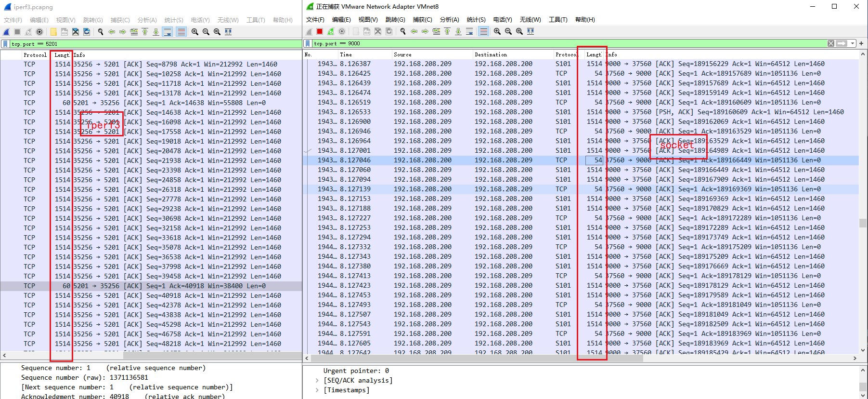868x399 pixels.
Task: Open 文件(F) menu in VMnet8 window
Action: point(315,20)
